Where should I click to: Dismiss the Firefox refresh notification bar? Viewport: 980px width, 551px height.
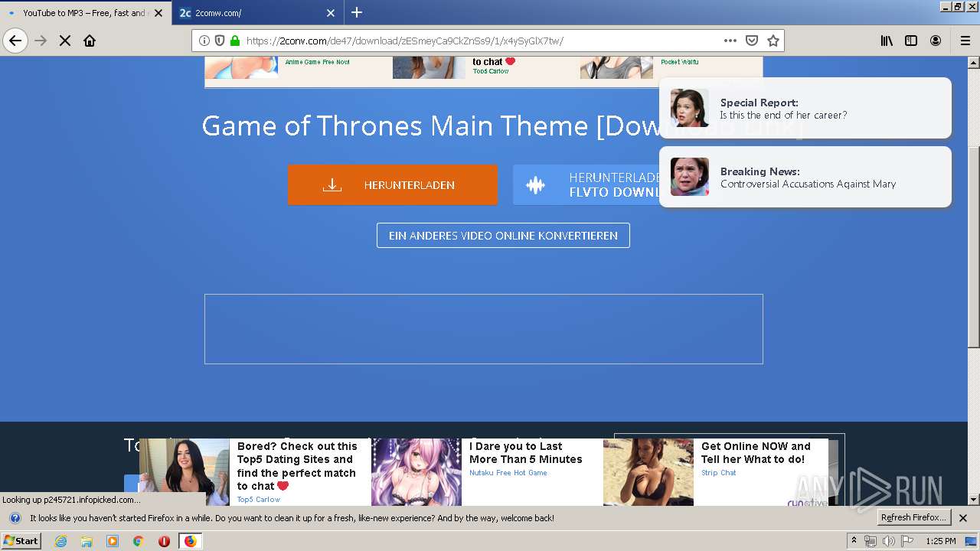point(963,518)
